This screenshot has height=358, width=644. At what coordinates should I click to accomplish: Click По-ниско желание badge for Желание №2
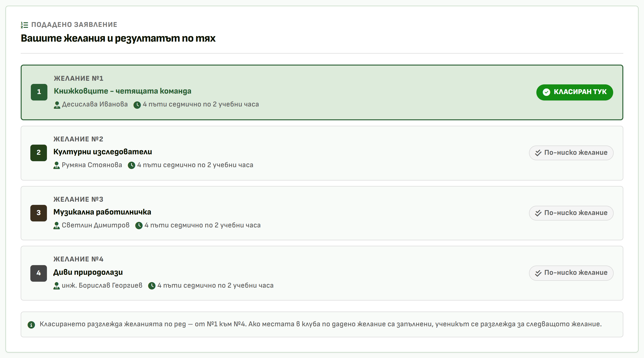tap(571, 153)
